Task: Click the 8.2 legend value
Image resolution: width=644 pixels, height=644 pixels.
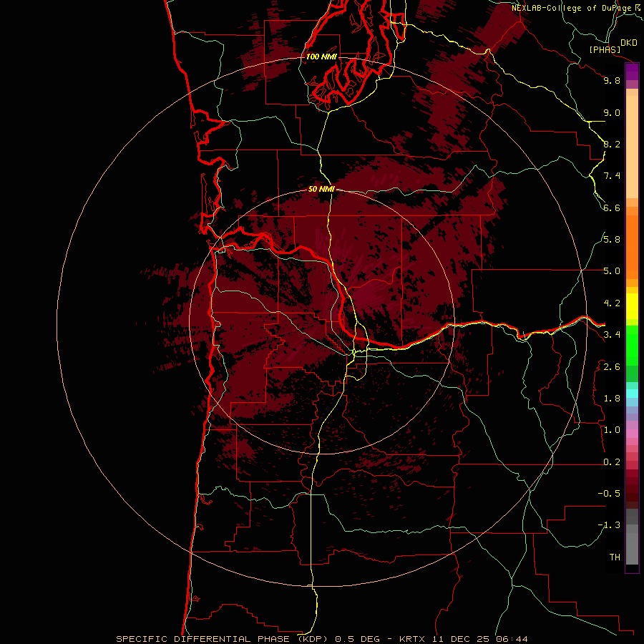Action: pyautogui.click(x=612, y=144)
